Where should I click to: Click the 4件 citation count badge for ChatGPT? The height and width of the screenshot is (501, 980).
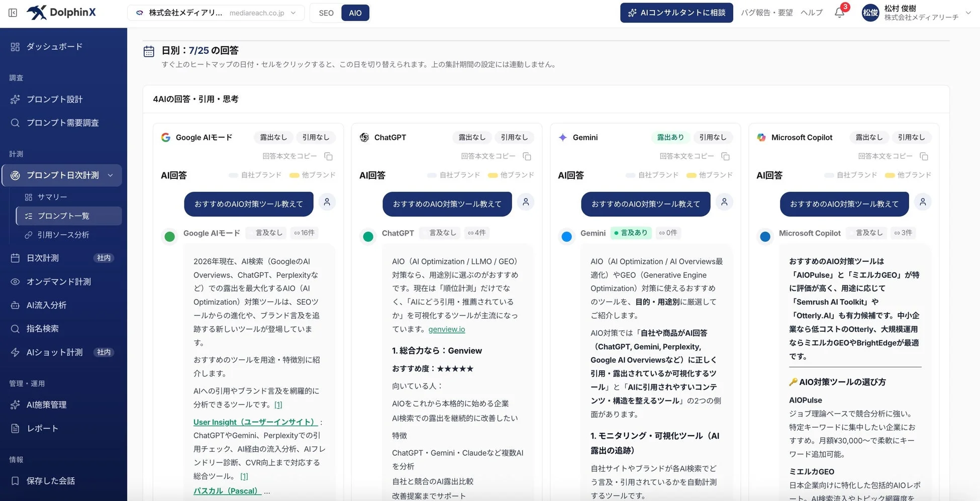click(x=477, y=233)
